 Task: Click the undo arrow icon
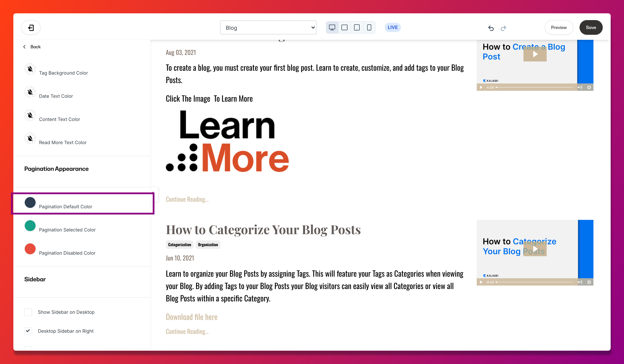point(491,28)
